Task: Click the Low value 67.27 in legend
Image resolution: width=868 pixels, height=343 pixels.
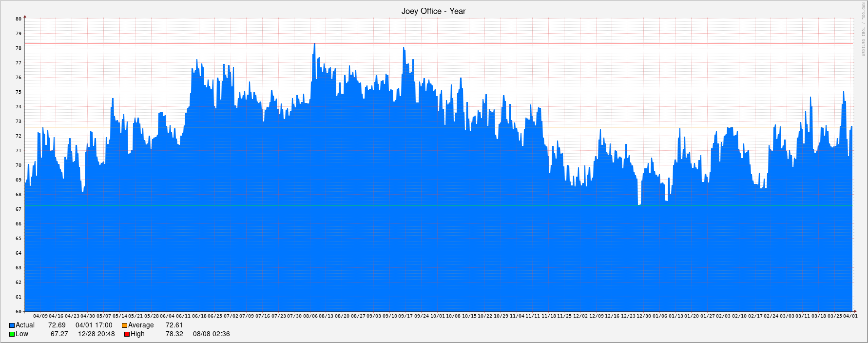Action: pyautogui.click(x=59, y=334)
